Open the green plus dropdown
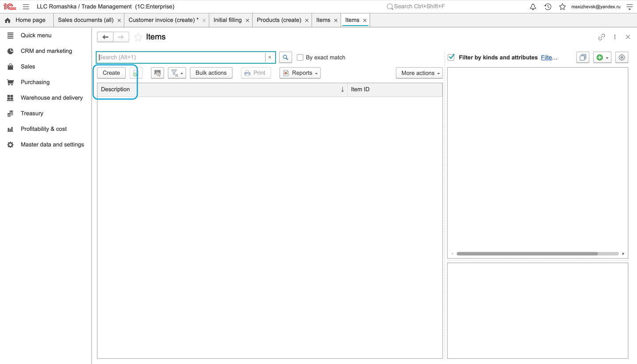The image size is (637, 364). tap(602, 57)
